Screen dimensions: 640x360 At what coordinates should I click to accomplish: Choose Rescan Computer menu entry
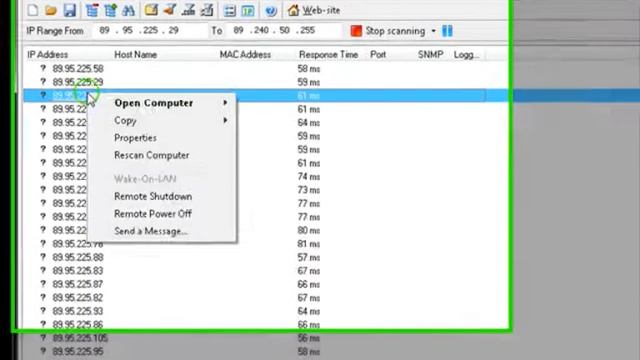click(x=151, y=155)
